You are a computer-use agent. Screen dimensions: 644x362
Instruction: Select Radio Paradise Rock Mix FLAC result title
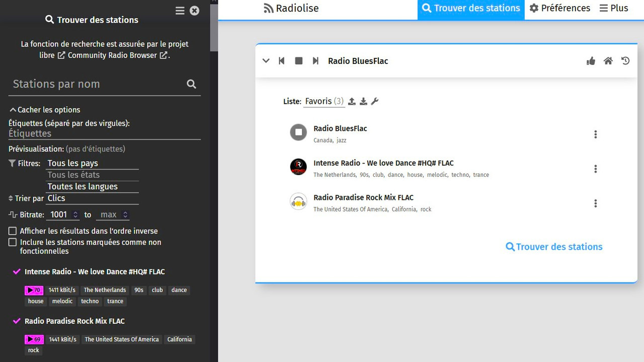tap(74, 321)
